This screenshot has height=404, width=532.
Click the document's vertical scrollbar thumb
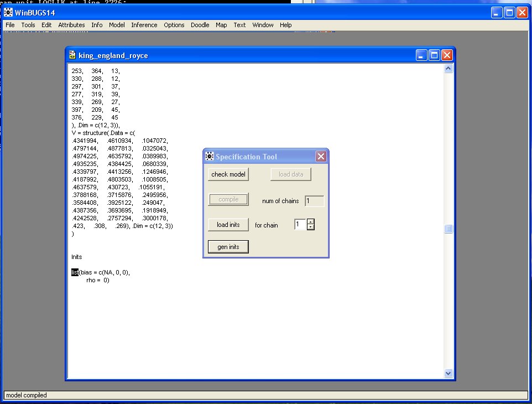(448, 229)
